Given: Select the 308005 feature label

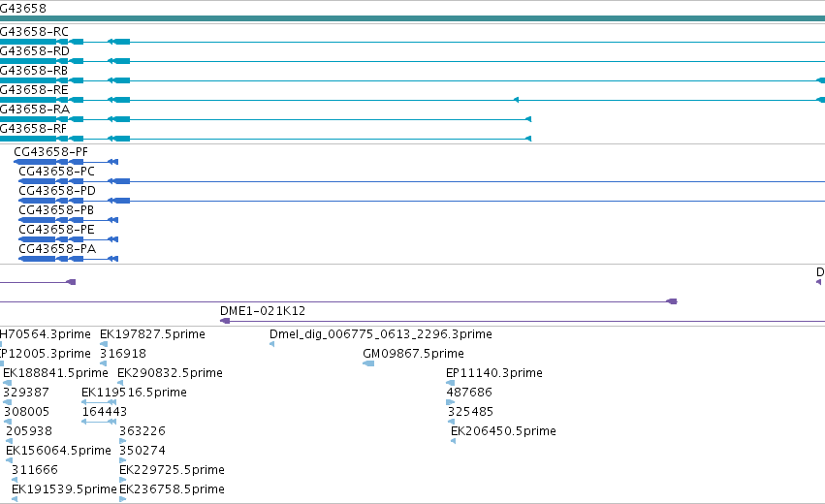Looking at the screenshot, I should pos(26,412).
